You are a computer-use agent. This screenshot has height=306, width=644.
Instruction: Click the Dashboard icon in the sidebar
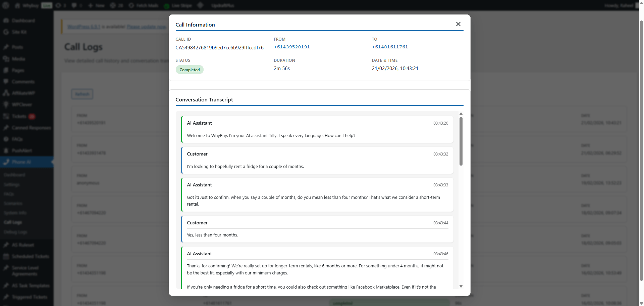(x=6, y=20)
